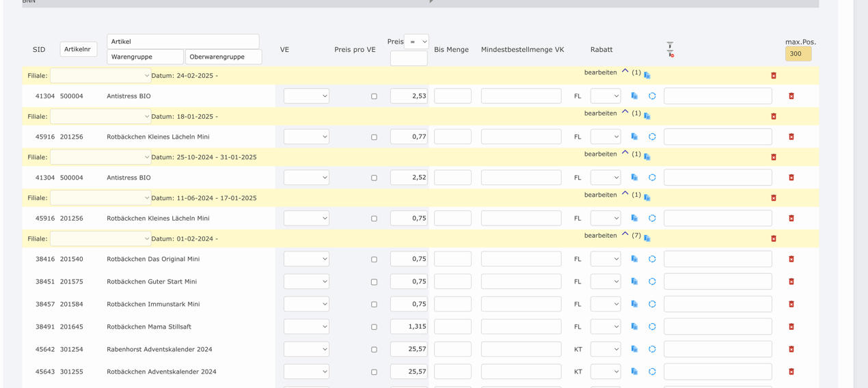Screen dimensions: 868x388
Task: Tick Preis pro VE for Rotbäckchen Das Original Mini
Action: (374, 260)
